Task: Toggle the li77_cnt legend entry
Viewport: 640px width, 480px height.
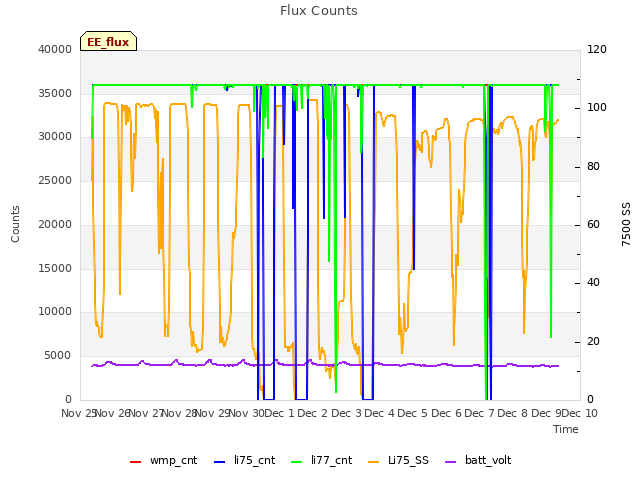Action: [x=321, y=460]
